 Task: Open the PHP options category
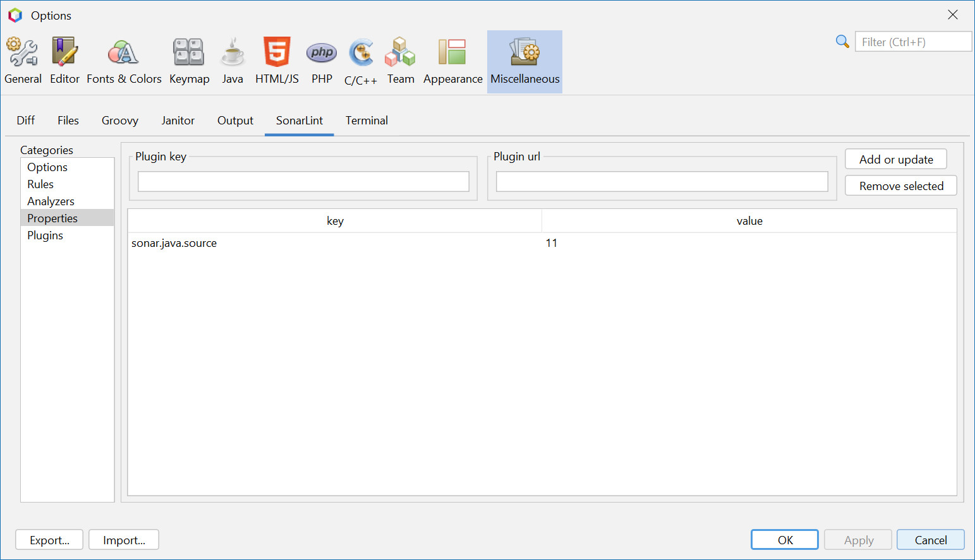322,61
